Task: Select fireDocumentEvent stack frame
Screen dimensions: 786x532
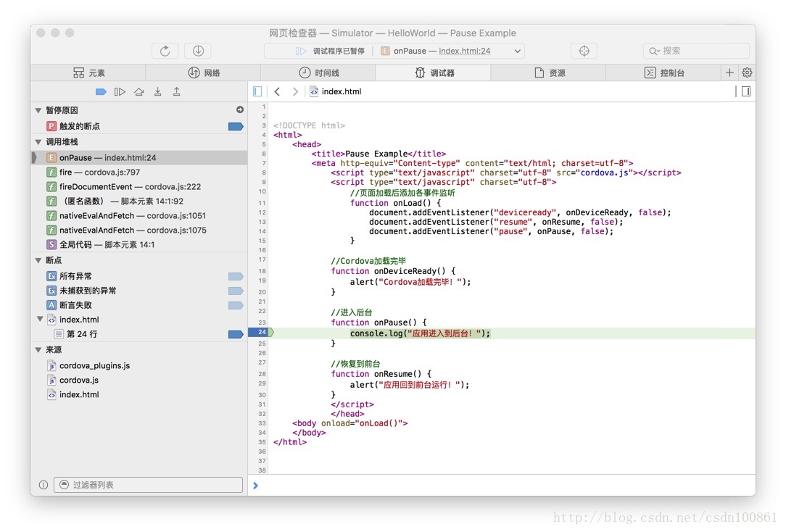Action: click(138, 187)
